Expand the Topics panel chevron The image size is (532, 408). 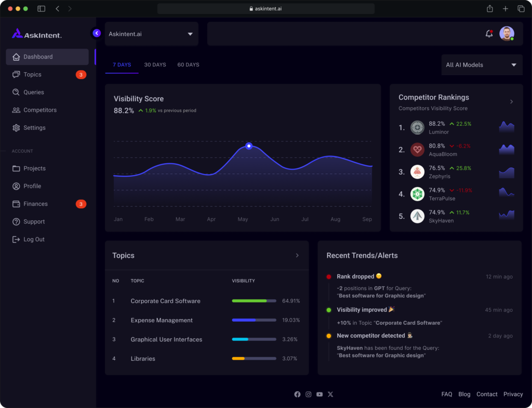point(297,255)
